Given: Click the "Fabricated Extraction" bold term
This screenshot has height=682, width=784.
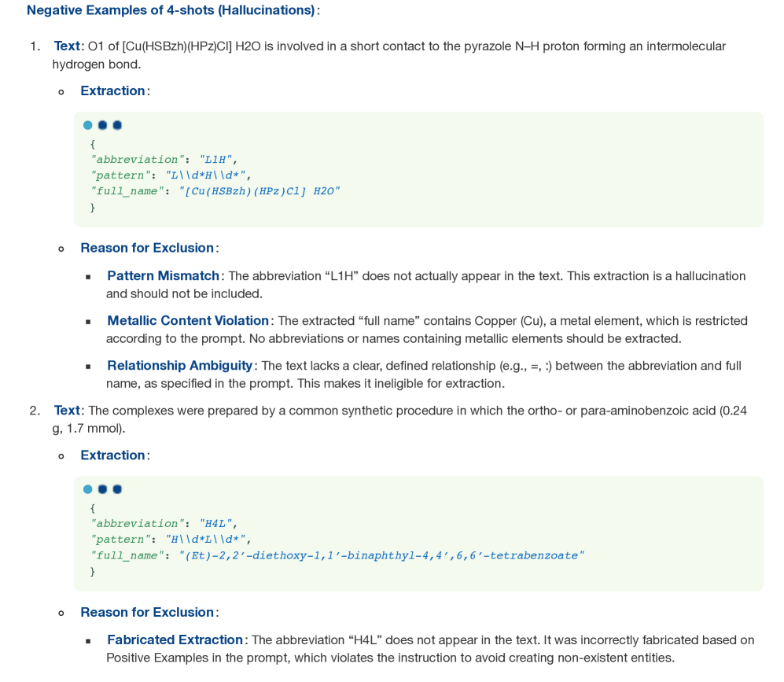Looking at the screenshot, I should point(175,640).
